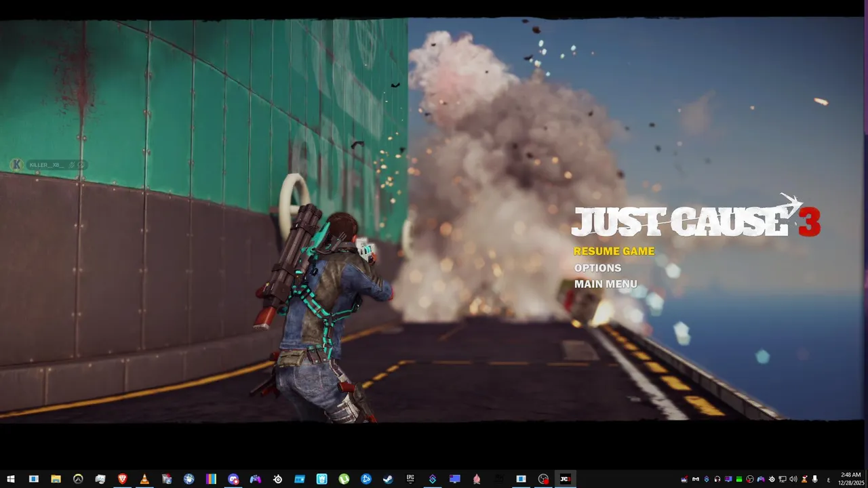The image size is (868, 488).
Task: Launch Overwatch from the taskbar
Action: 78,479
